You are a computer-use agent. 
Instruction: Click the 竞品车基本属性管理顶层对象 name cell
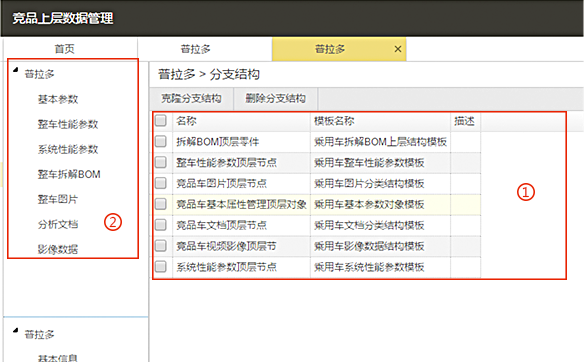[241, 204]
